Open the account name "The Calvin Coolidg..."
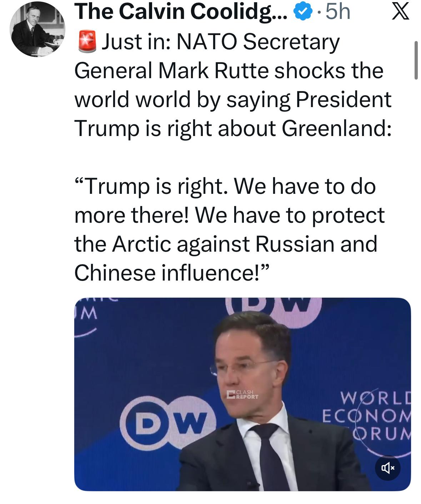This screenshot has width=421, height=504. click(x=180, y=12)
